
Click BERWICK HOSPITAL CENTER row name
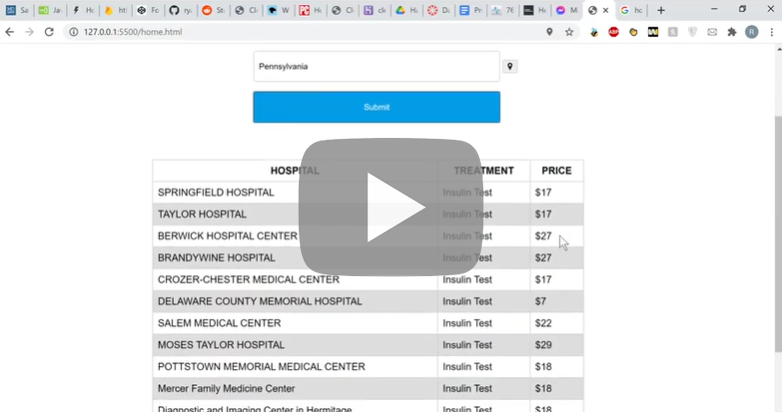point(227,236)
